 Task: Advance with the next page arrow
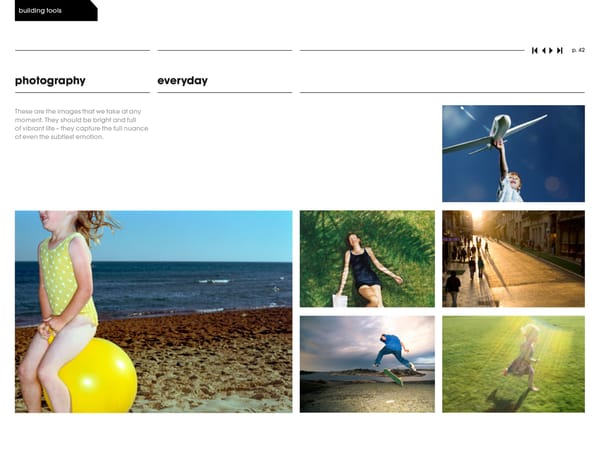click(x=551, y=51)
